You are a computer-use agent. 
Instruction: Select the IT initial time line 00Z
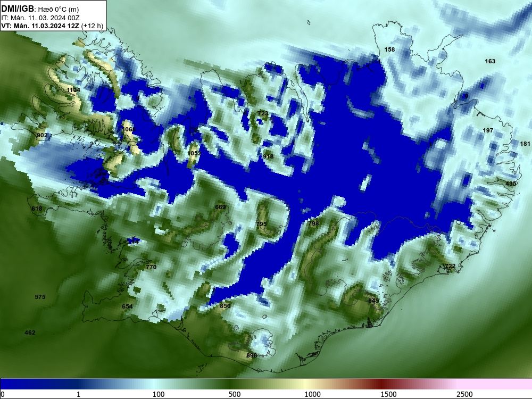40,18
